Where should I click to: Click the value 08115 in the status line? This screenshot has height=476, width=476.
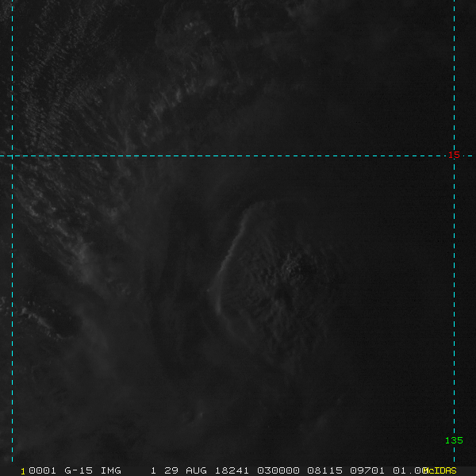324,470
